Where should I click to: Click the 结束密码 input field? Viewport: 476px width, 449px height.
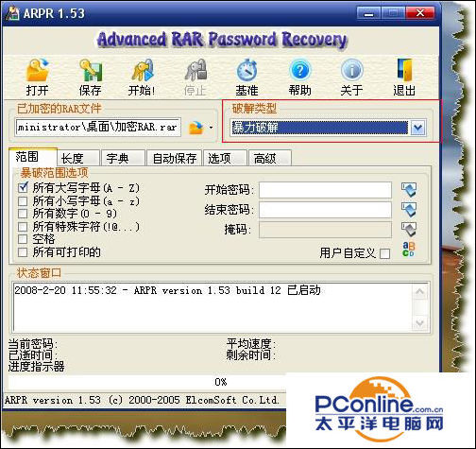pyautogui.click(x=325, y=210)
